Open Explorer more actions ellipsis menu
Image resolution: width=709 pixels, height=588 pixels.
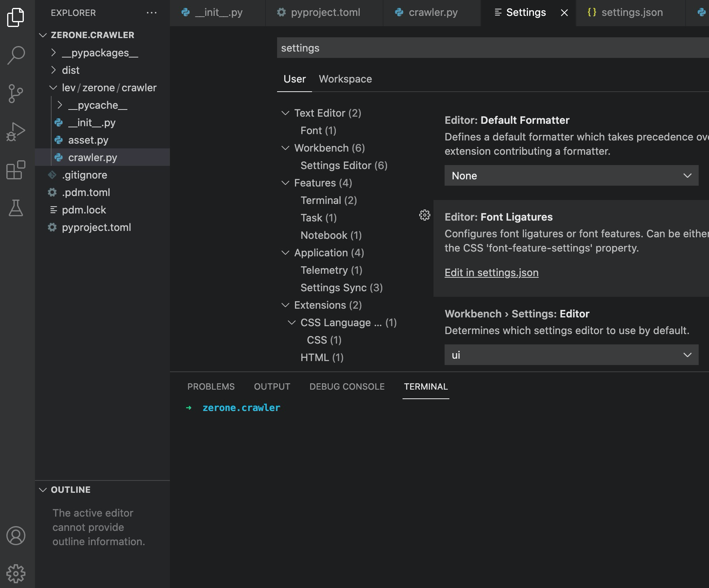[x=152, y=13]
